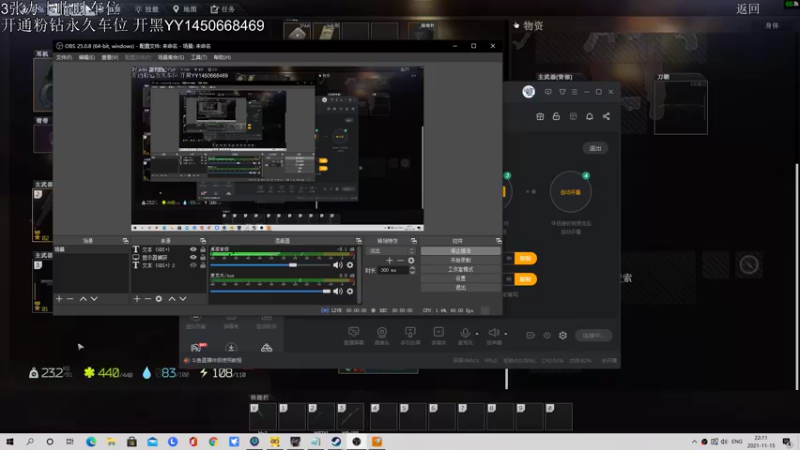Expand microphone options arrow in companion toolbar

coord(477,334)
